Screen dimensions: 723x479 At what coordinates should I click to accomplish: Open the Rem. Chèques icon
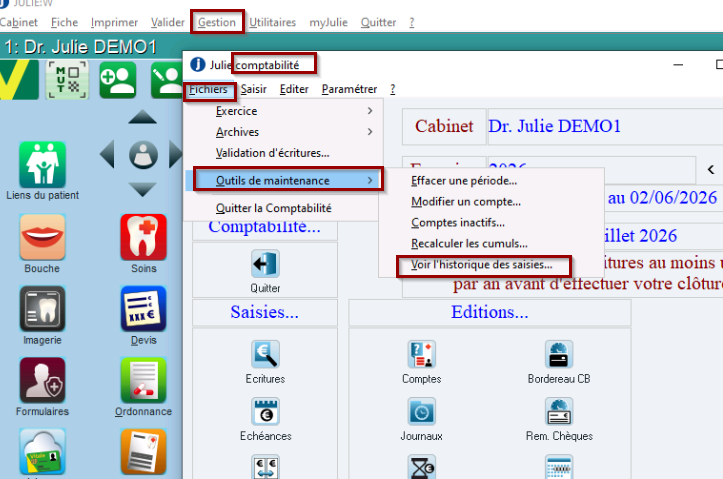click(559, 412)
